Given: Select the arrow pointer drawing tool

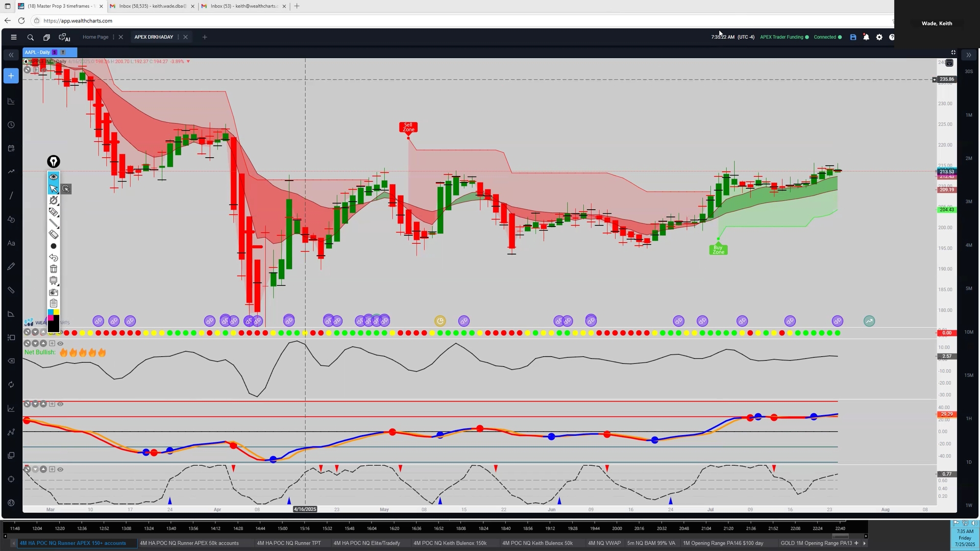Looking at the screenshot, I should pos(54,189).
